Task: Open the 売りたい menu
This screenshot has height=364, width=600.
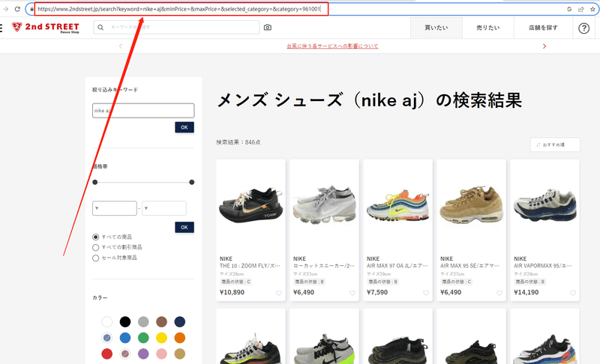Action: point(488,28)
